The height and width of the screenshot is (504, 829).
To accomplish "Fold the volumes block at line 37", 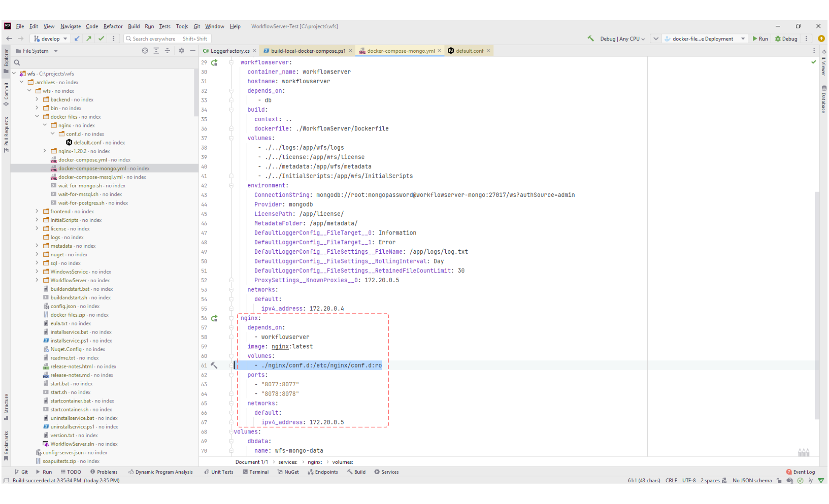I will click(x=231, y=138).
